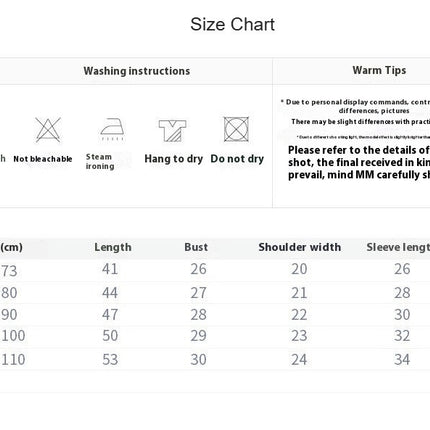Click the Do not dry crossed-circle icon

(x=236, y=129)
